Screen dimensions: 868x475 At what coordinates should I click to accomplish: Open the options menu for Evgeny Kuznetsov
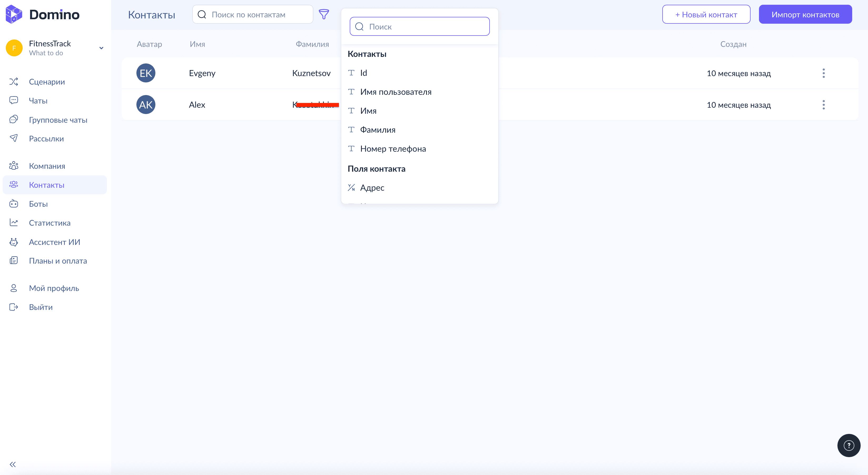pyautogui.click(x=823, y=73)
